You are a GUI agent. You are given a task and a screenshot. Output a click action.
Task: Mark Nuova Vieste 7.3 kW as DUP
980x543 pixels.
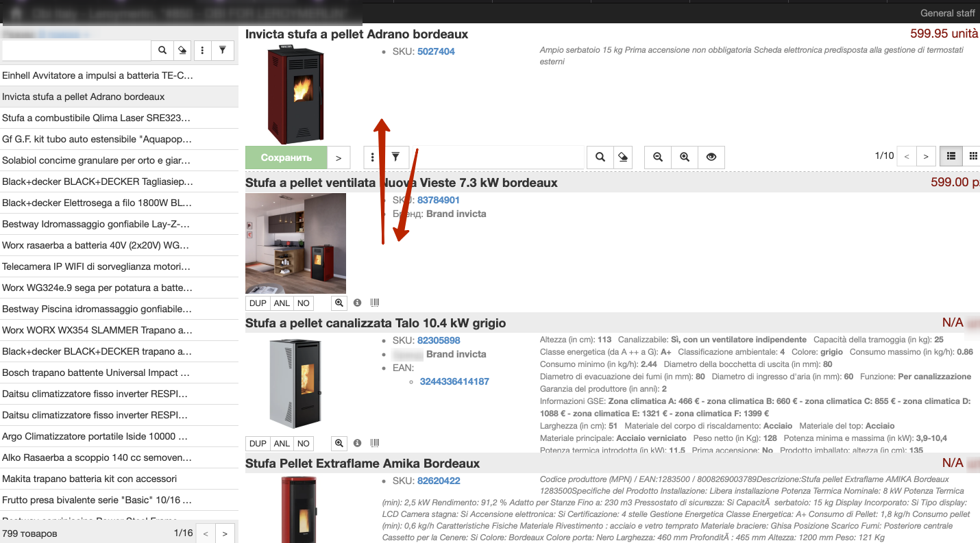pyautogui.click(x=258, y=303)
